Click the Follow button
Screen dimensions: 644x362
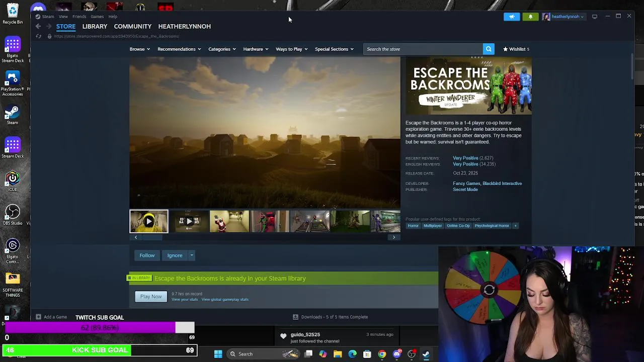point(147,255)
